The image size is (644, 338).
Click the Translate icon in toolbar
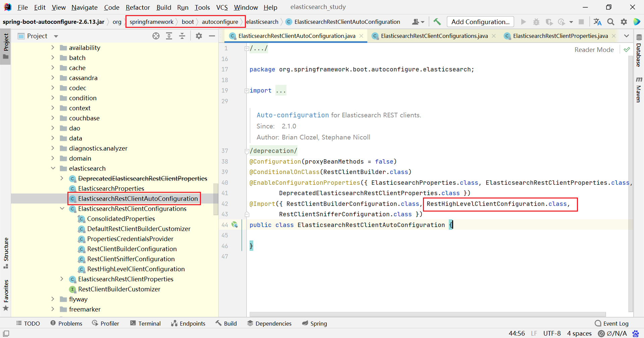tap(597, 22)
